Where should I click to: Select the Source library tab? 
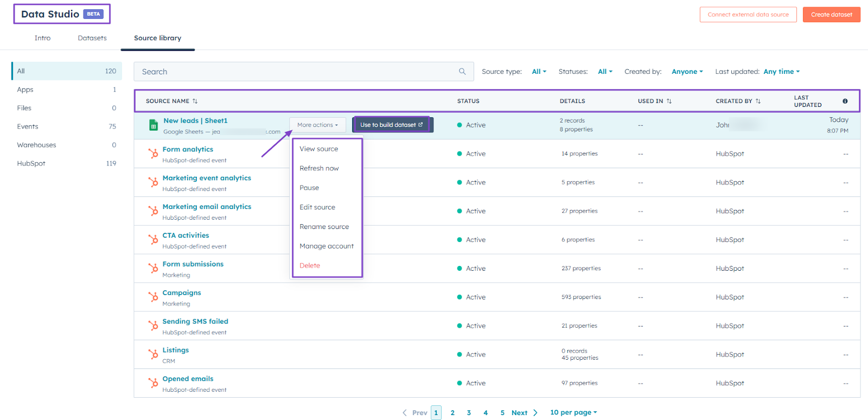158,38
